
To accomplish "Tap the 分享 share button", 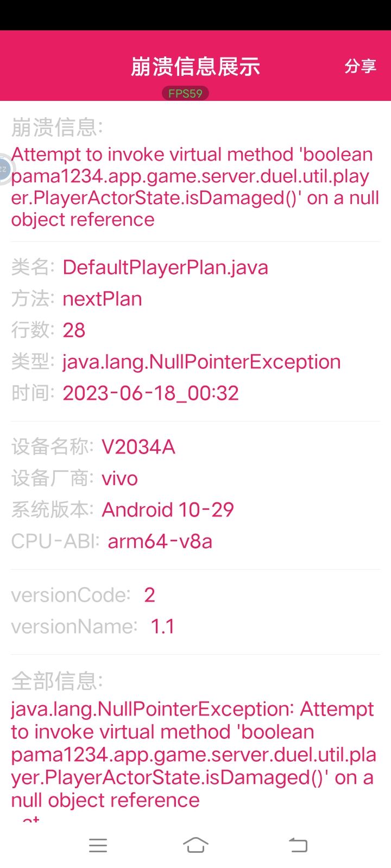I will click(x=360, y=66).
